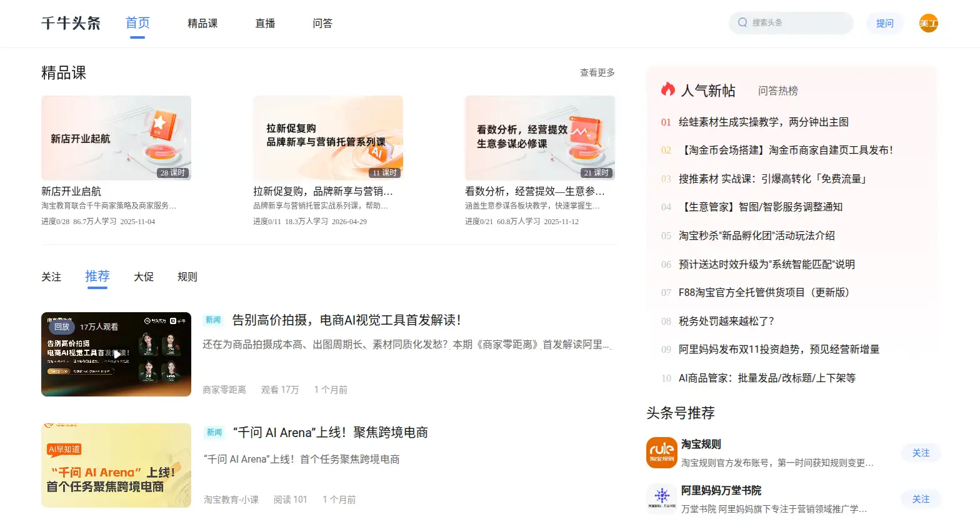The height and width of the screenshot is (522, 980).
Task: Open the 拉新促复购 course thumbnail
Action: pyautogui.click(x=328, y=138)
